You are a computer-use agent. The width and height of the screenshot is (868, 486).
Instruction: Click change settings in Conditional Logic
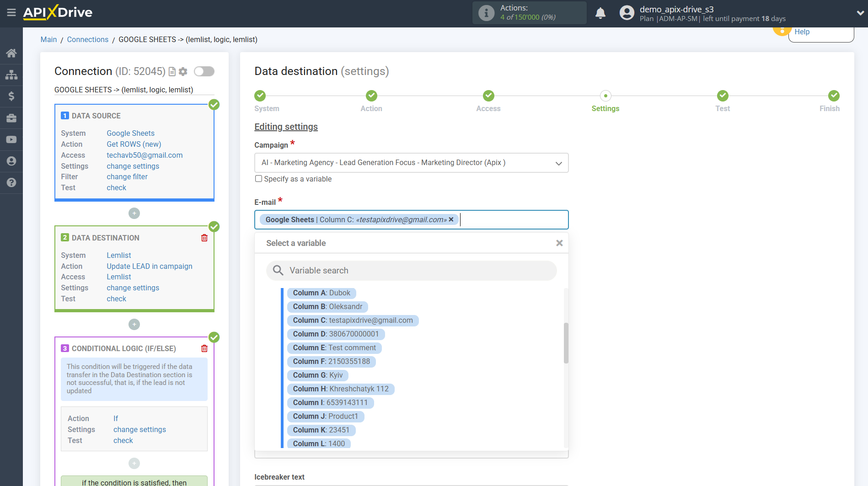click(x=139, y=429)
